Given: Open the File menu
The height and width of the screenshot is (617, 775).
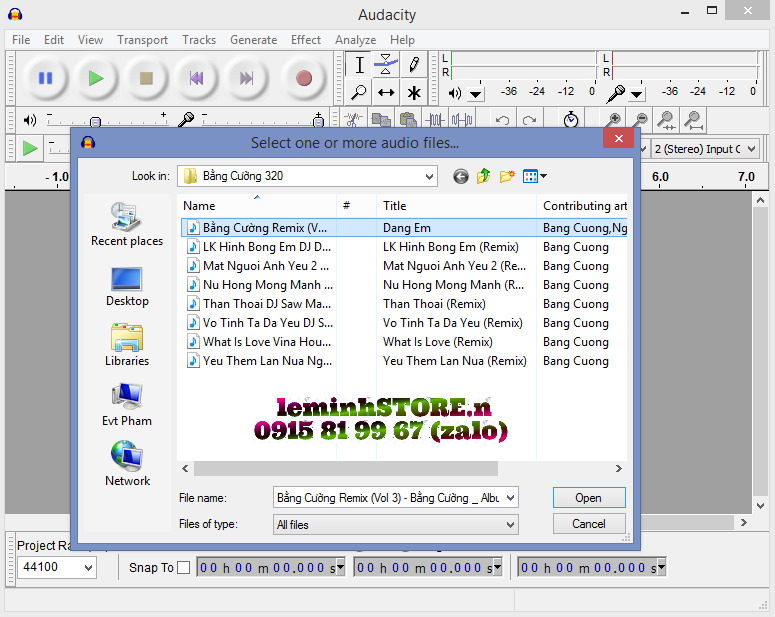Looking at the screenshot, I should tap(21, 40).
